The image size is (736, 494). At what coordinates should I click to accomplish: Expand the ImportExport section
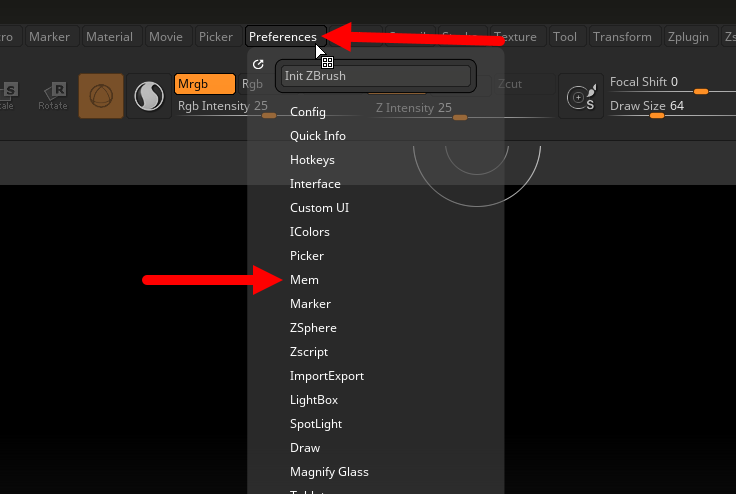[327, 376]
